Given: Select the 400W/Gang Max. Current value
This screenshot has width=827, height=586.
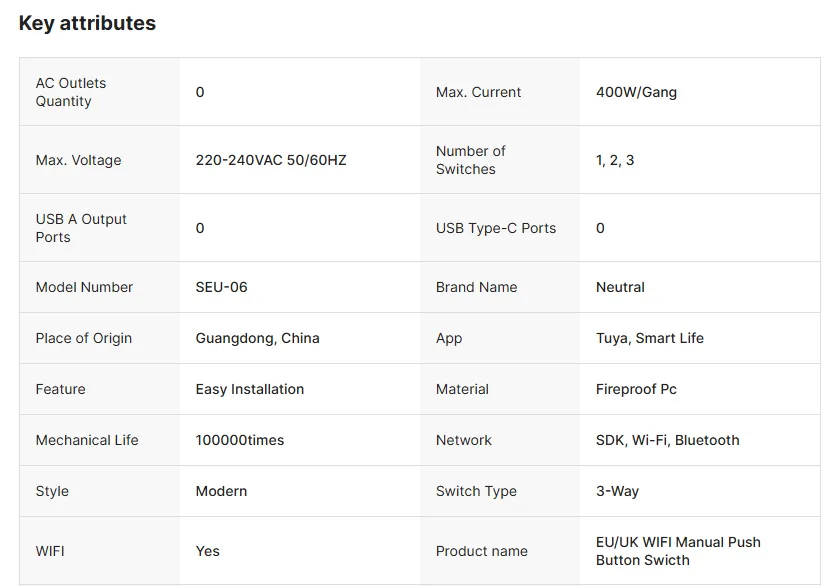Looking at the screenshot, I should pos(636,92).
